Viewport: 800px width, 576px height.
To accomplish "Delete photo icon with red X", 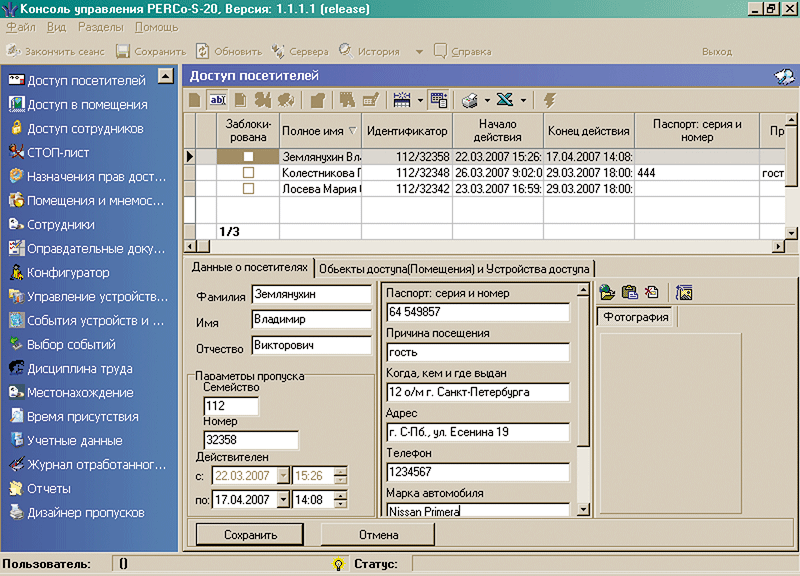I will pyautogui.click(x=651, y=293).
